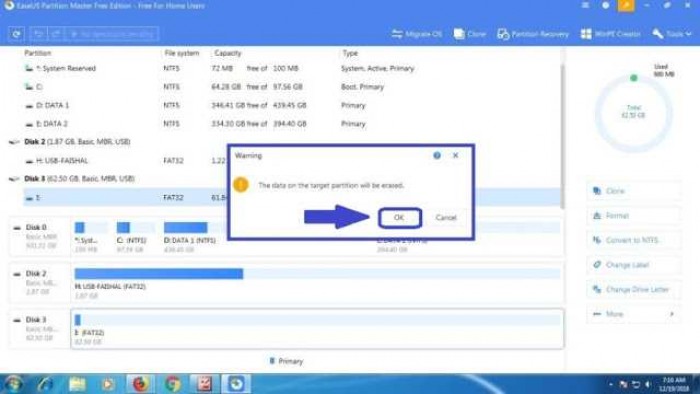Open the hamburger menu in title bar

[x=585, y=5]
